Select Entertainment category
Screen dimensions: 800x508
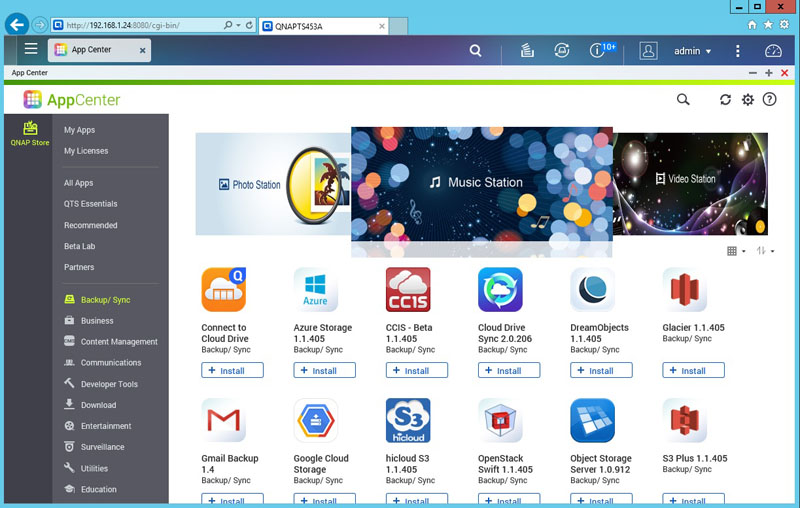(97, 426)
